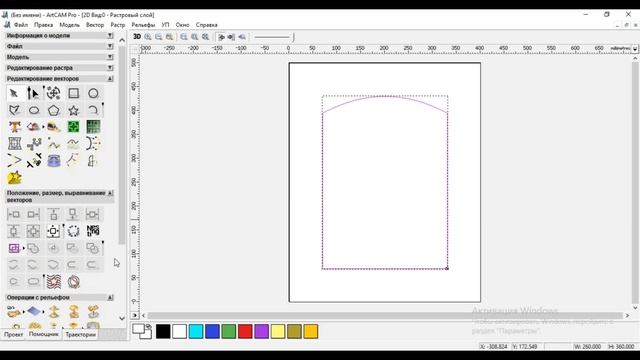Collapse the 'Положение, размер, выравнивание' section
The width and height of the screenshot is (640, 360).
tap(110, 193)
